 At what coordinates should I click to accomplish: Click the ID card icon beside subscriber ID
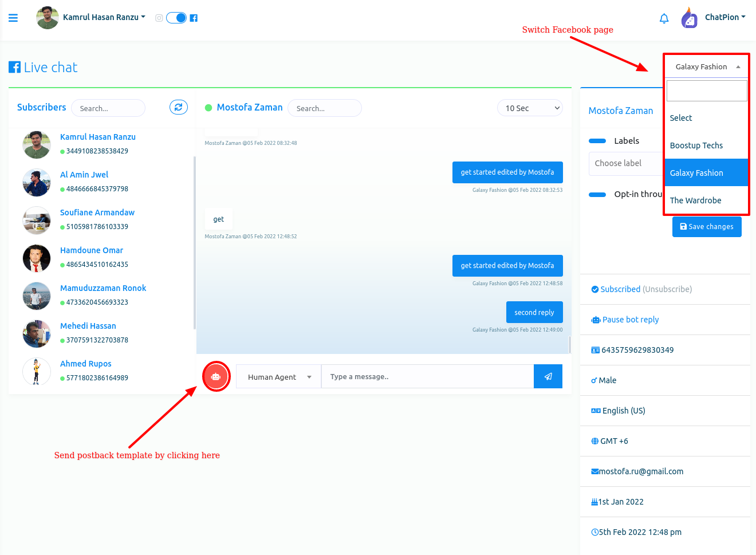click(x=595, y=350)
